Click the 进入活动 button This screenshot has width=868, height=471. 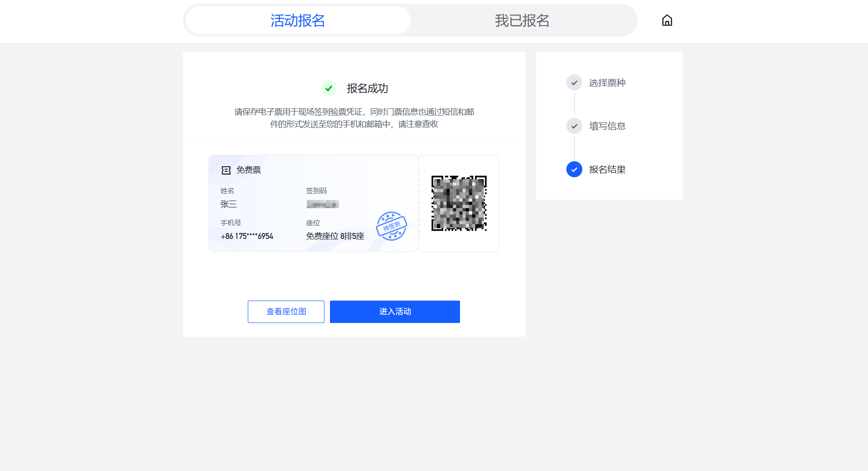[x=395, y=312]
